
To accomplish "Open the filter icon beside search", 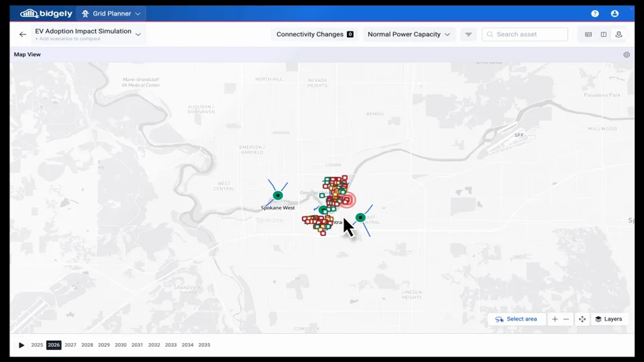I will 468,34.
